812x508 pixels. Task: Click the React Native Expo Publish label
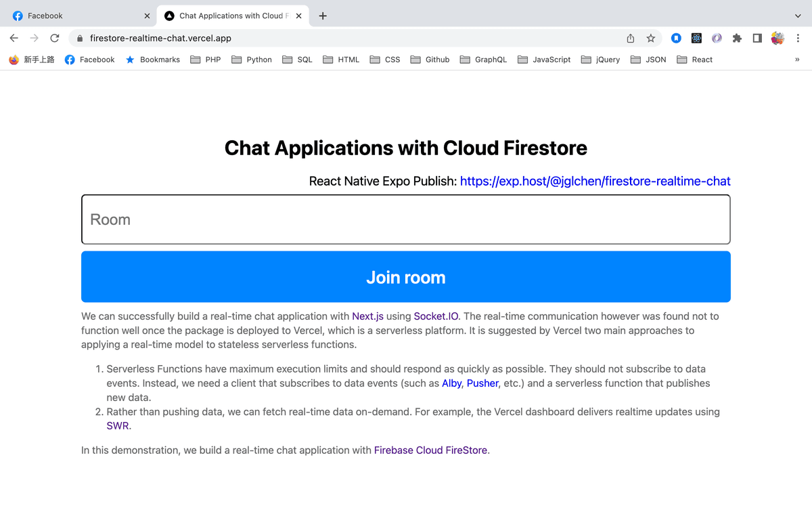click(383, 181)
